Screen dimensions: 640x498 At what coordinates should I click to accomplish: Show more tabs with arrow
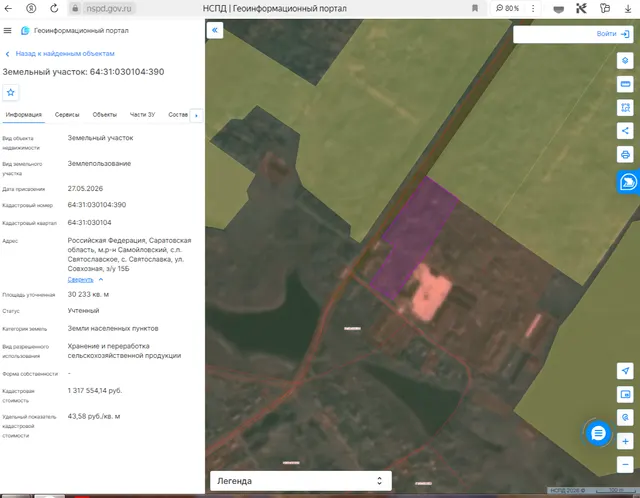196,116
